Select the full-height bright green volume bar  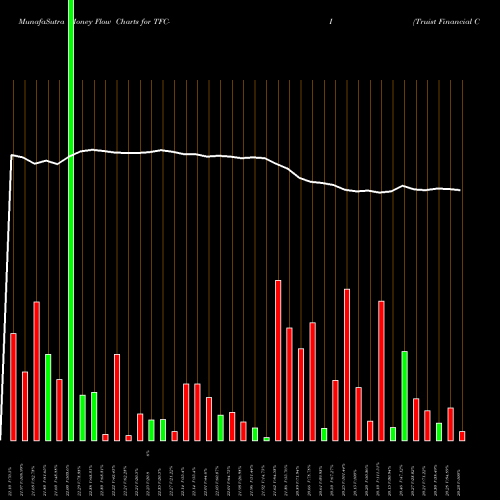71,220
